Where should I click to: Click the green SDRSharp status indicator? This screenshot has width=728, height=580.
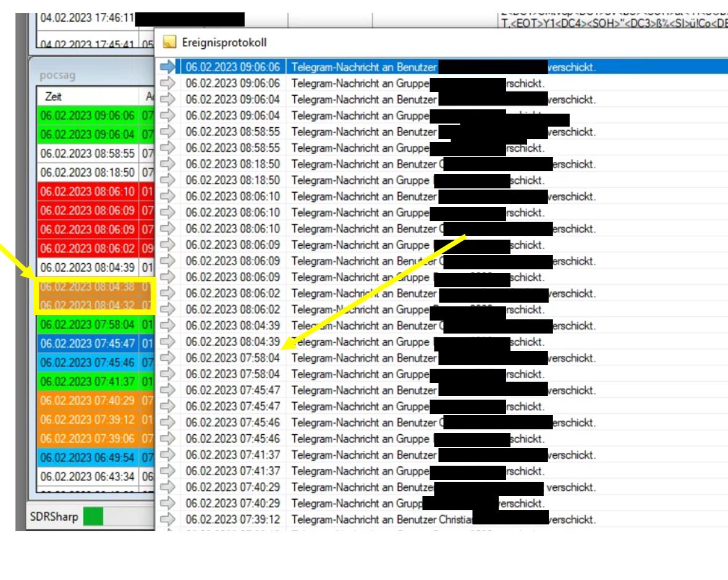(93, 516)
